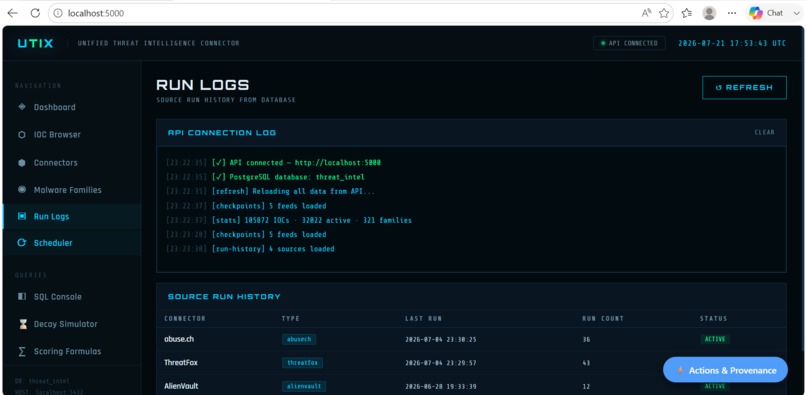Click the SQL Console sidebar icon
The width and height of the screenshot is (806, 395).
22,297
